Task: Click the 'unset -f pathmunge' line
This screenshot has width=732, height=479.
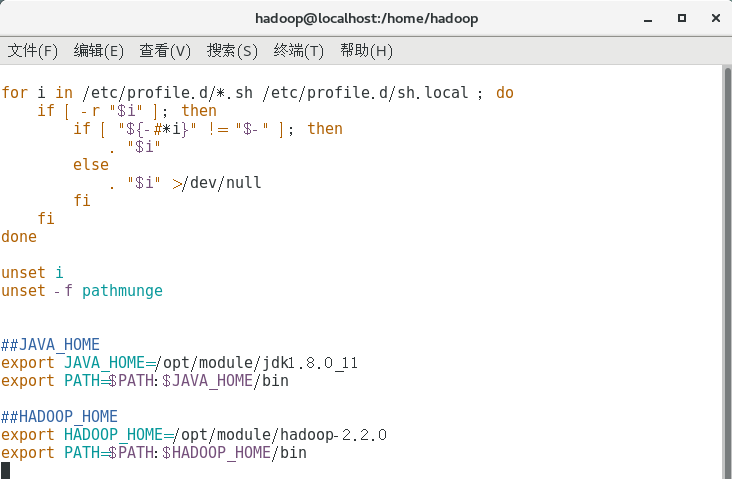Action: coord(82,291)
